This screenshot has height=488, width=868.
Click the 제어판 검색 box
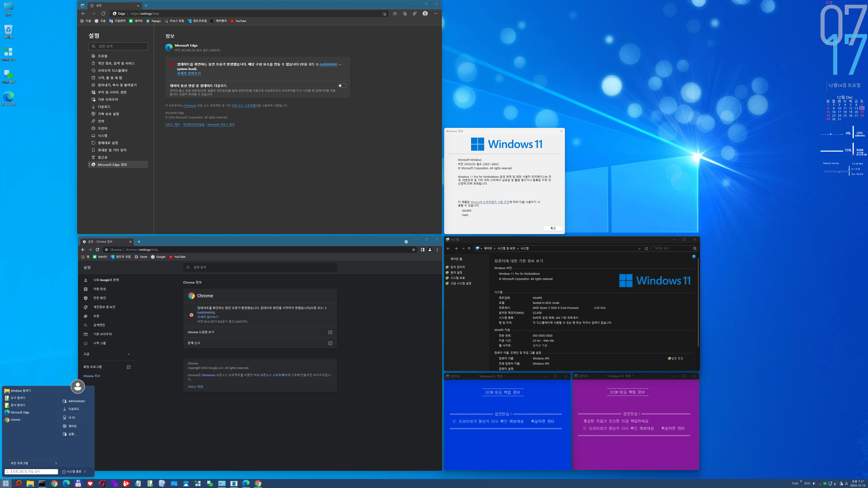pyautogui.click(x=675, y=249)
